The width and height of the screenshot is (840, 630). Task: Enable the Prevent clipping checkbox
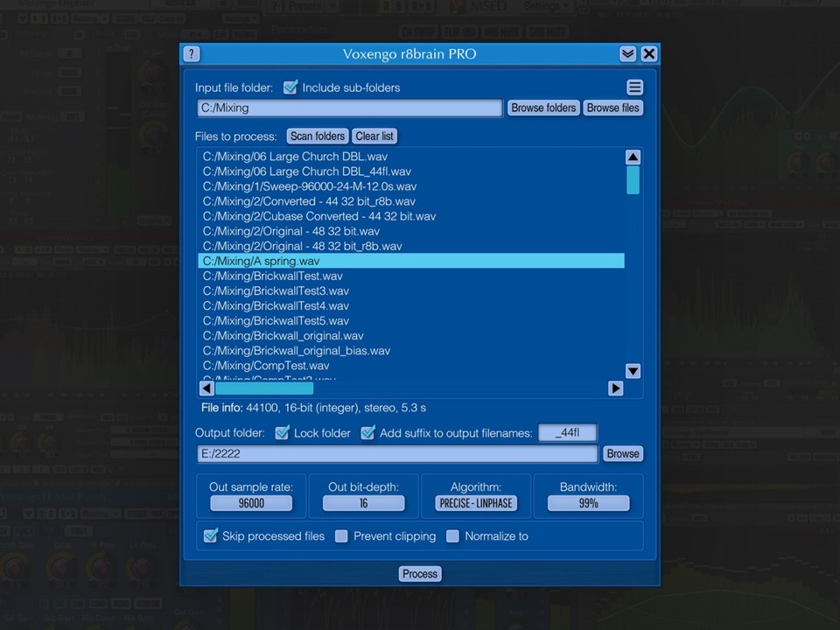pos(341,535)
